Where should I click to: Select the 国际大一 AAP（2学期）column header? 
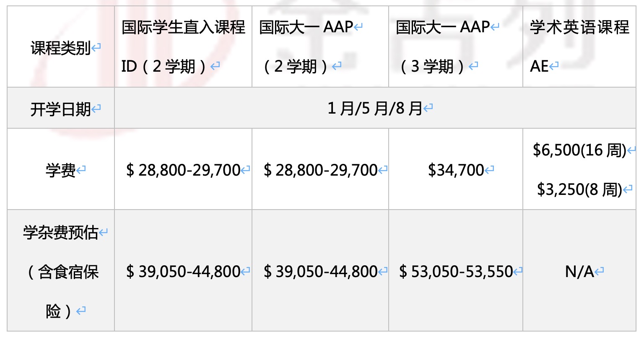pos(320,47)
